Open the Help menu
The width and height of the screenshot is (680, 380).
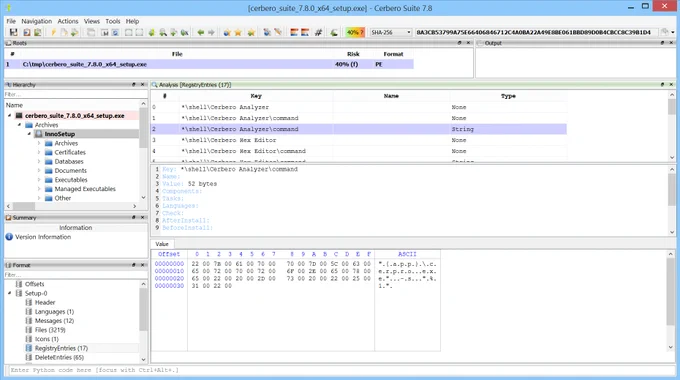[x=132, y=21]
